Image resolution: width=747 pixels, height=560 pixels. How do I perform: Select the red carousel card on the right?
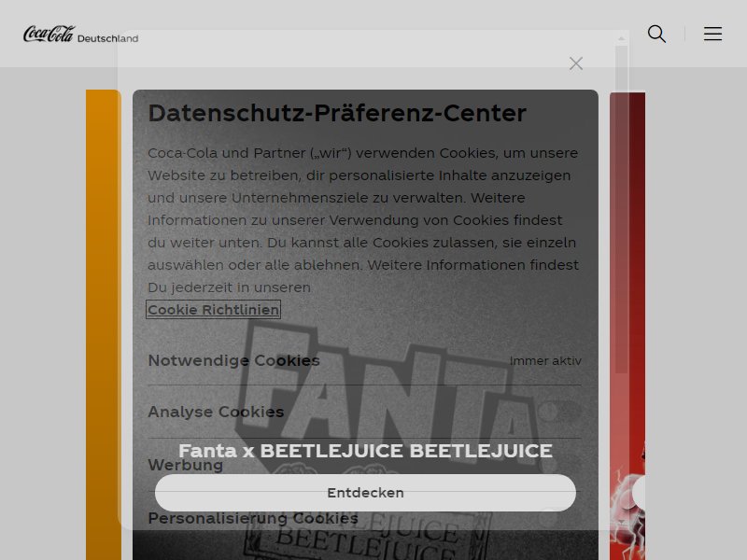(627, 326)
